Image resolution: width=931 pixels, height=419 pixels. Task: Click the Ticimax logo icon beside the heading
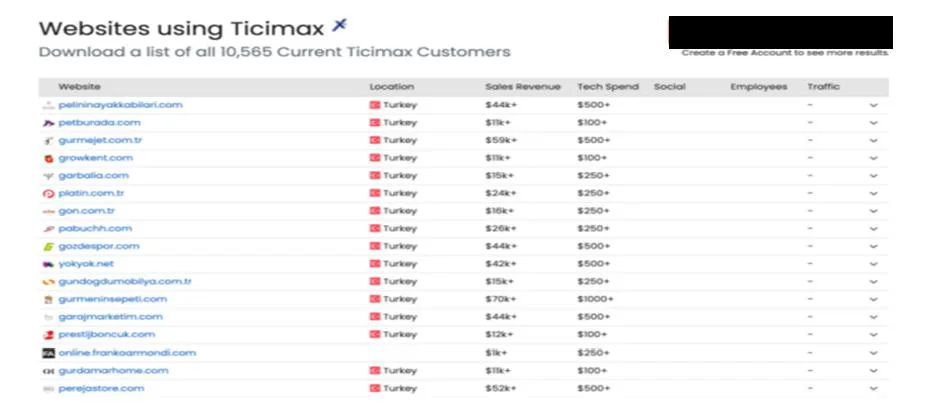[x=339, y=26]
